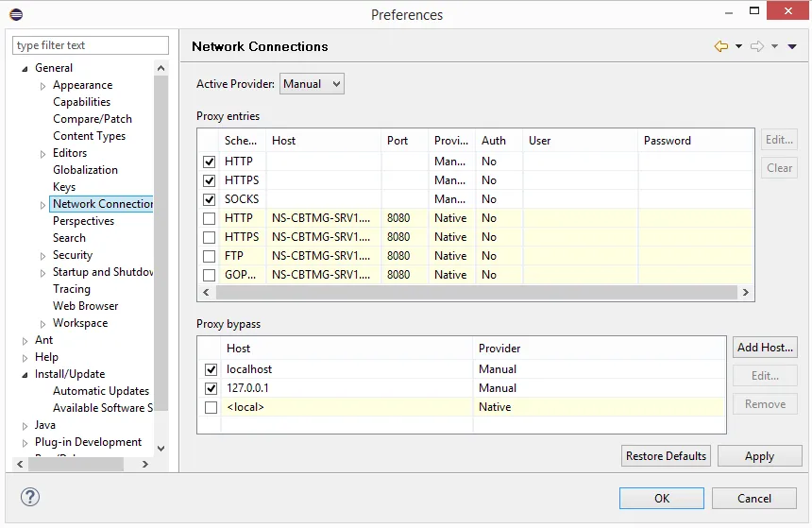Select Content Types preference page
The height and width of the screenshot is (528, 812).
coord(89,136)
